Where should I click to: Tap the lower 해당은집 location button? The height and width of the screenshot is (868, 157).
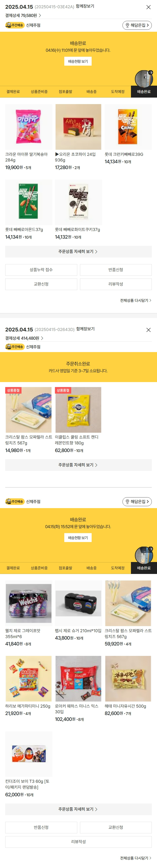[137, 501]
